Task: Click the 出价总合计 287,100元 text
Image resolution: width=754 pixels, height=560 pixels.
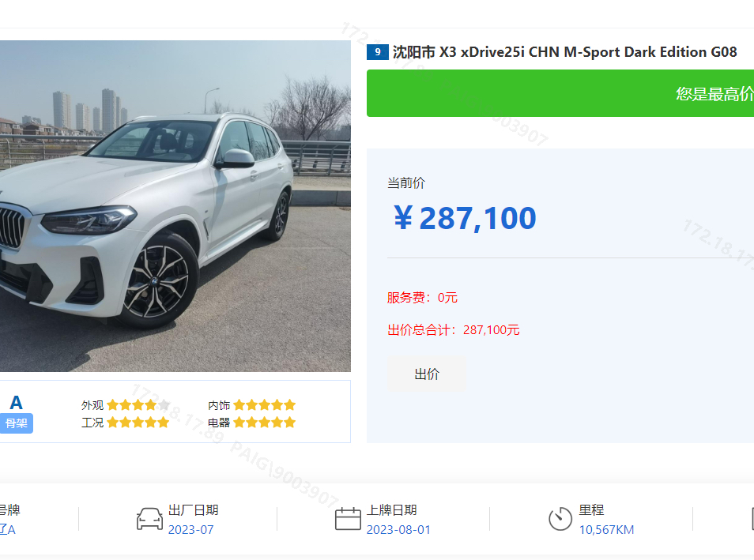Action: [454, 329]
